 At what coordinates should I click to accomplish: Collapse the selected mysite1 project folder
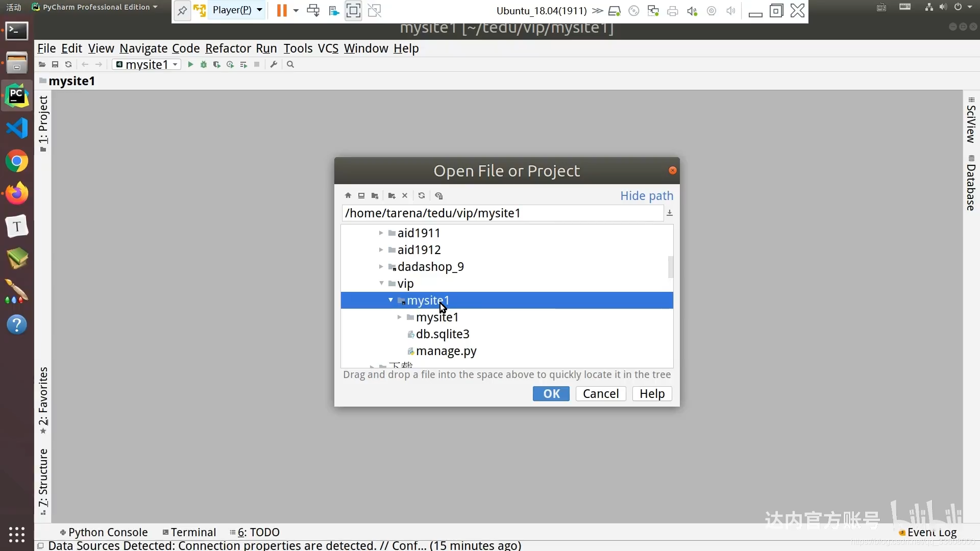pyautogui.click(x=390, y=300)
